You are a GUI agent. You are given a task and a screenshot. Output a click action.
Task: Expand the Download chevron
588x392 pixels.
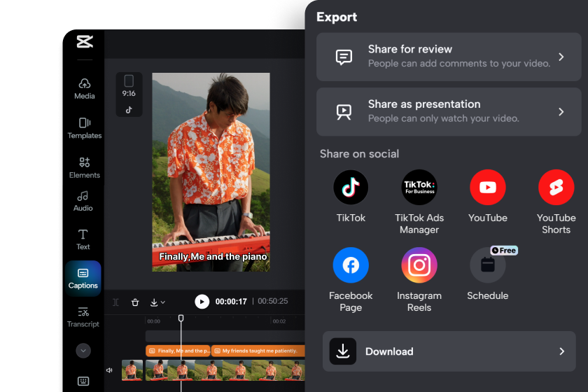561,351
